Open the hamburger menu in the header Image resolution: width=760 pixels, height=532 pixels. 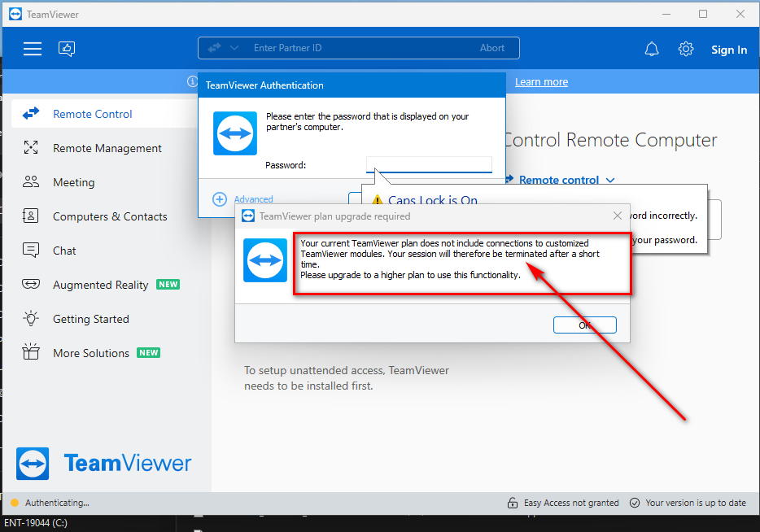coord(33,49)
